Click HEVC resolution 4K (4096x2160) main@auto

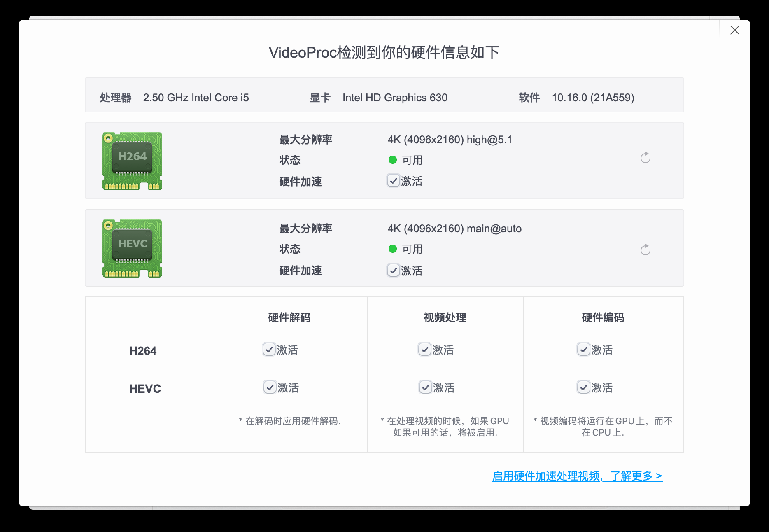click(x=454, y=229)
